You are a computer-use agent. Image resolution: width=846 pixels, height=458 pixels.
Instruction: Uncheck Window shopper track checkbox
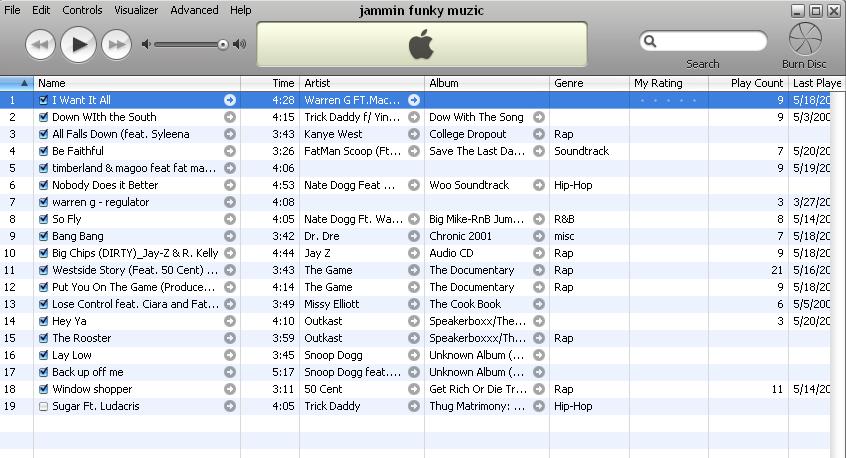[x=44, y=389]
